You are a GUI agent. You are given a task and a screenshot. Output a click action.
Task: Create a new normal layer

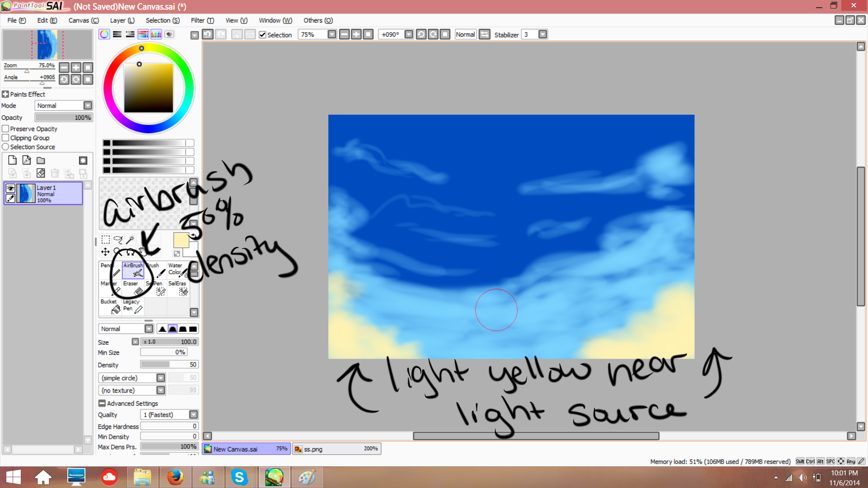(12, 160)
